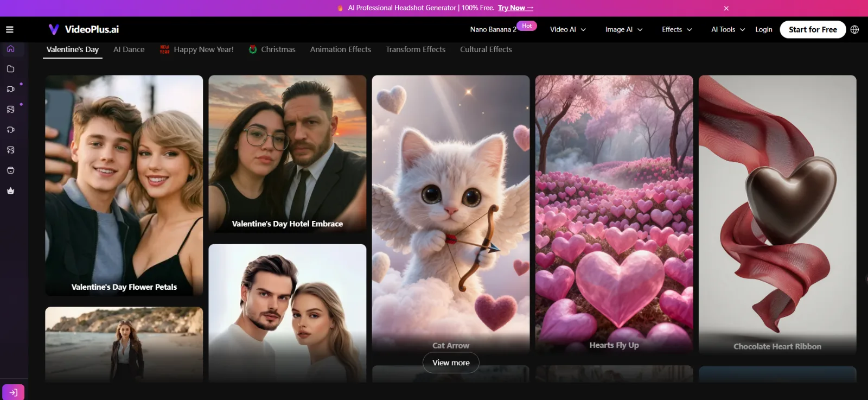Open the archive box sidebar icon
The image size is (868, 400).
pos(10,170)
